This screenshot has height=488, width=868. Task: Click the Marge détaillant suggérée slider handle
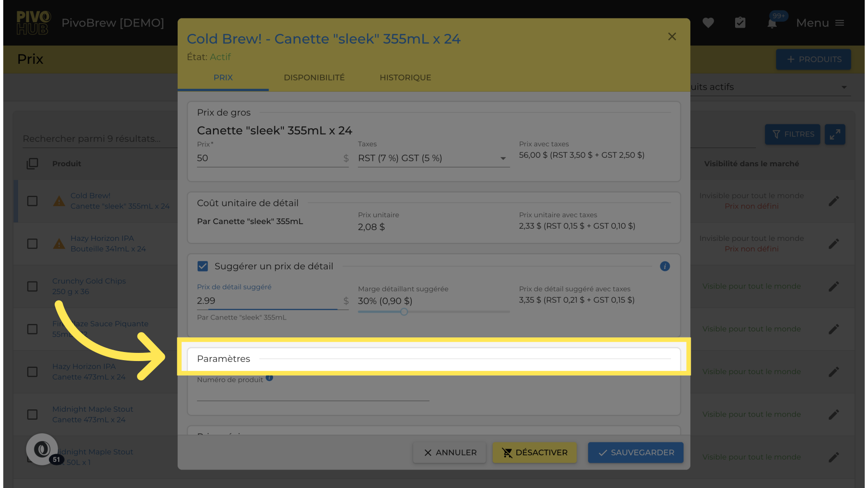(404, 312)
